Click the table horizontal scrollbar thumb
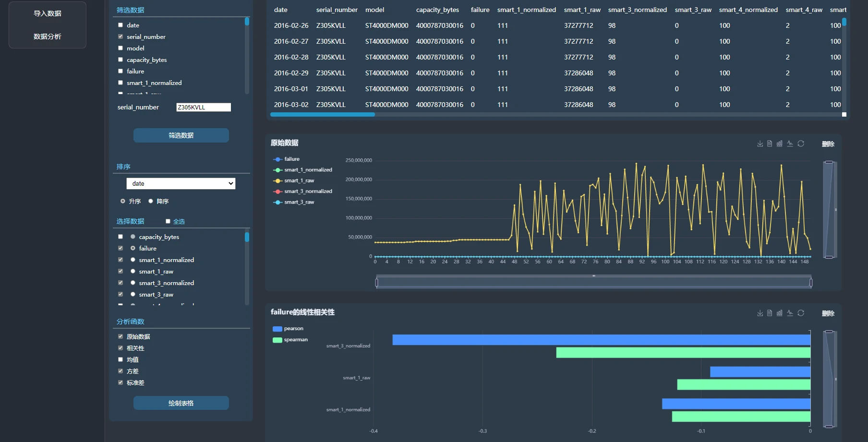This screenshot has height=442, width=868. (x=323, y=115)
